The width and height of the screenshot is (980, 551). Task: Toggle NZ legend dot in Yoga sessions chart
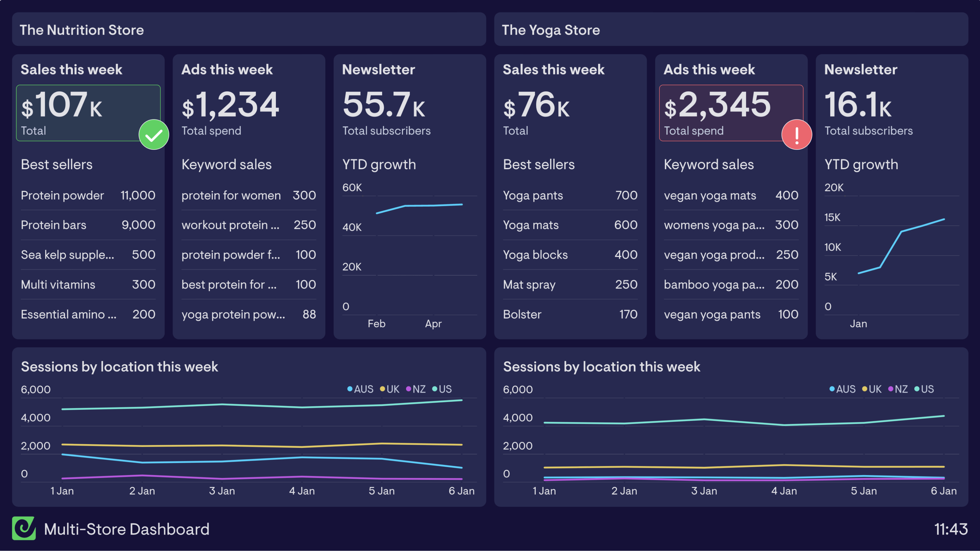point(891,389)
